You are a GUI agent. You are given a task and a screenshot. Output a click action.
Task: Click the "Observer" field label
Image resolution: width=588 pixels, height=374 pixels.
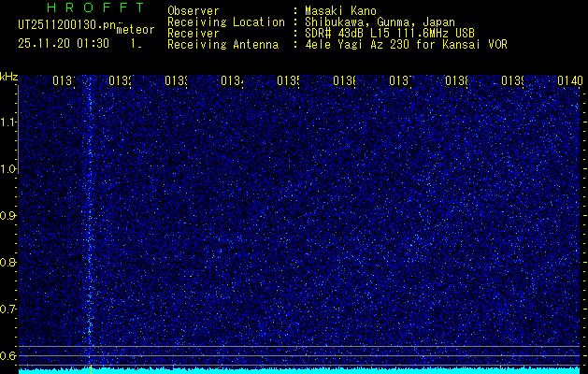[x=194, y=10]
